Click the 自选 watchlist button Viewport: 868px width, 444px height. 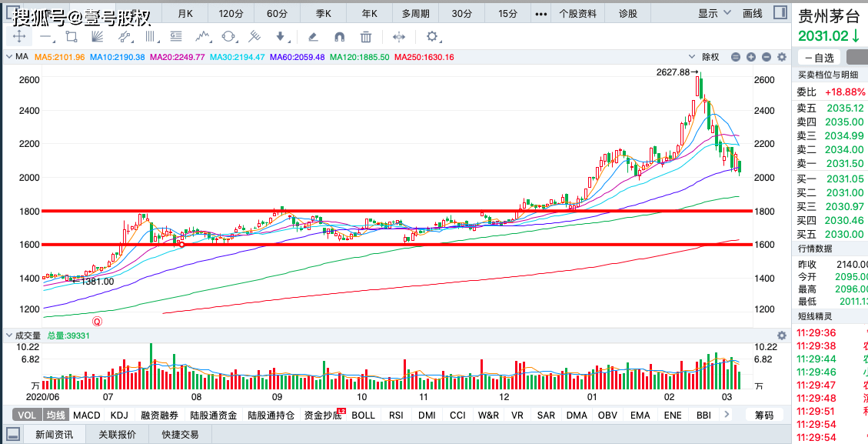pos(819,58)
